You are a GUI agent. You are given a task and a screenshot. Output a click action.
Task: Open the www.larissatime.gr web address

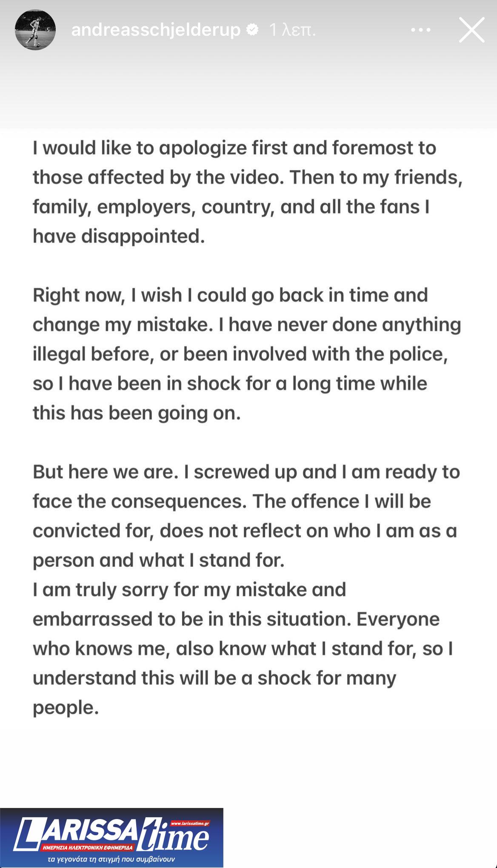pyautogui.click(x=189, y=824)
